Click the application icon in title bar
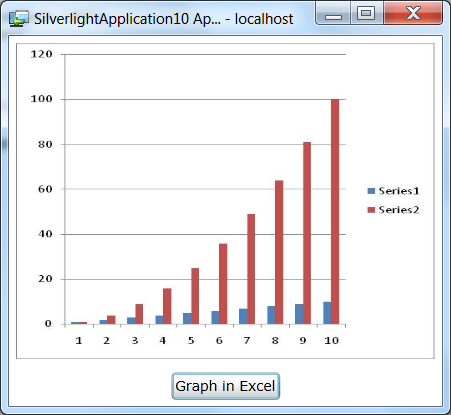This screenshot has width=451, height=415. [x=18, y=19]
